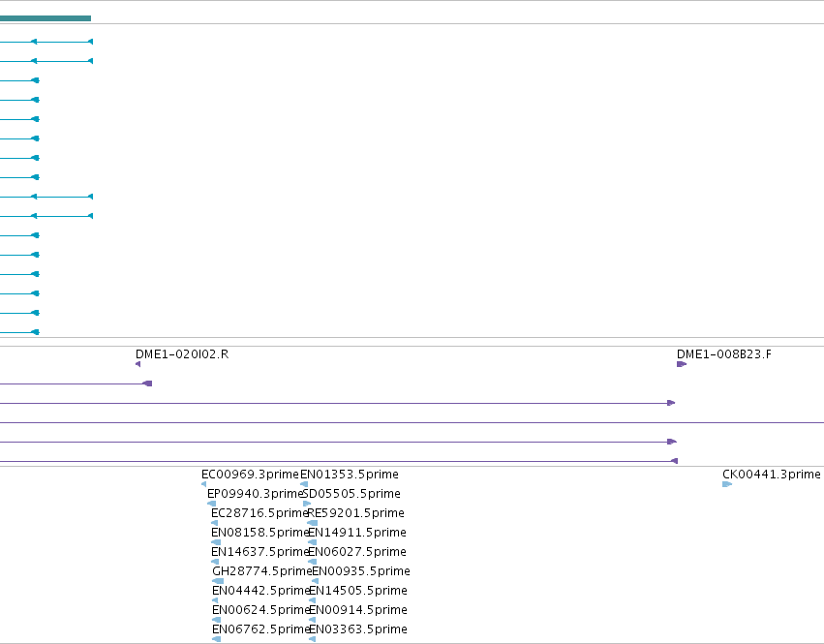Screen dimensions: 824x644
Task: Open the EC28716.5prime label
Action: [x=259, y=513]
